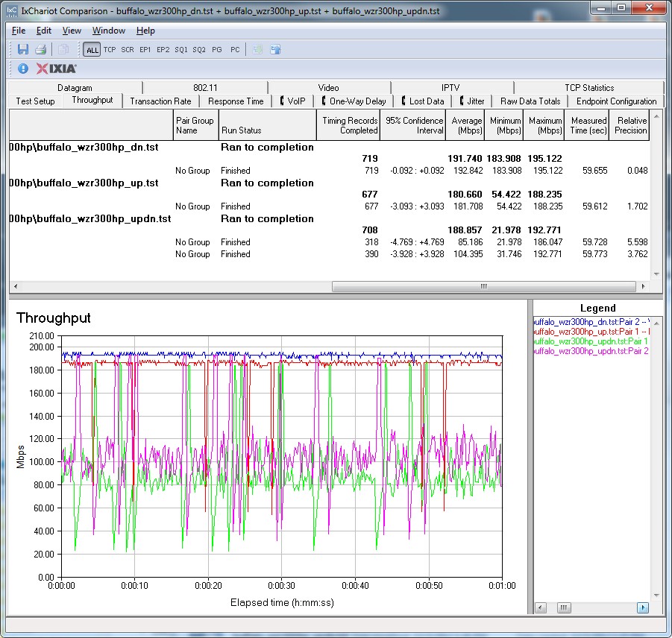Switch to the TCP Statistics tab
This screenshot has width=672, height=638.
589,88
